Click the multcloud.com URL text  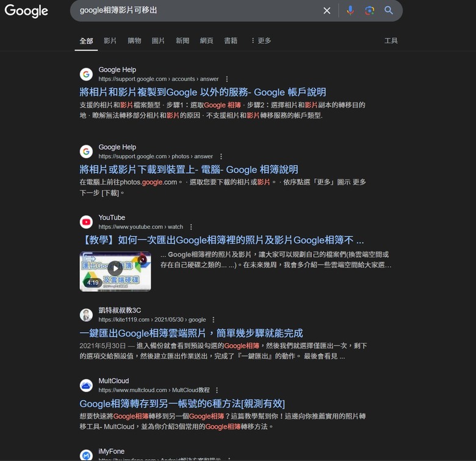[x=154, y=390]
